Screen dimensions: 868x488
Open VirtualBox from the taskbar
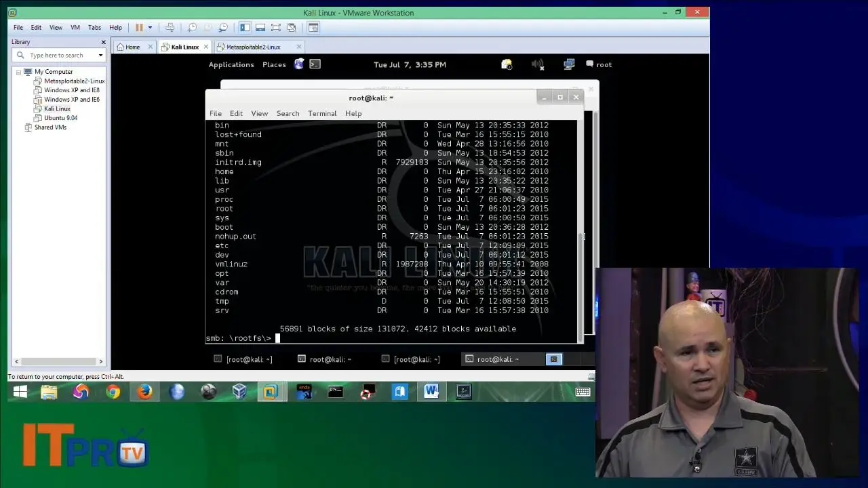pos(239,392)
